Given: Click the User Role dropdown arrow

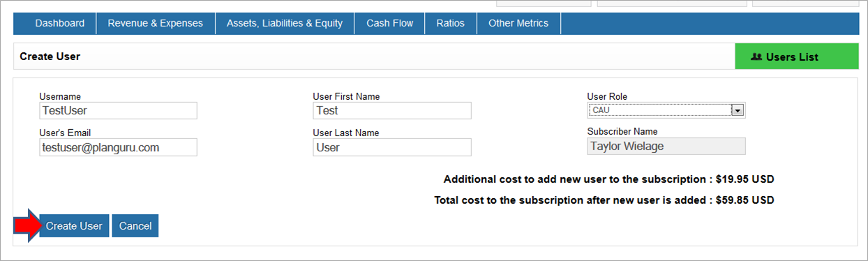Looking at the screenshot, I should (738, 110).
